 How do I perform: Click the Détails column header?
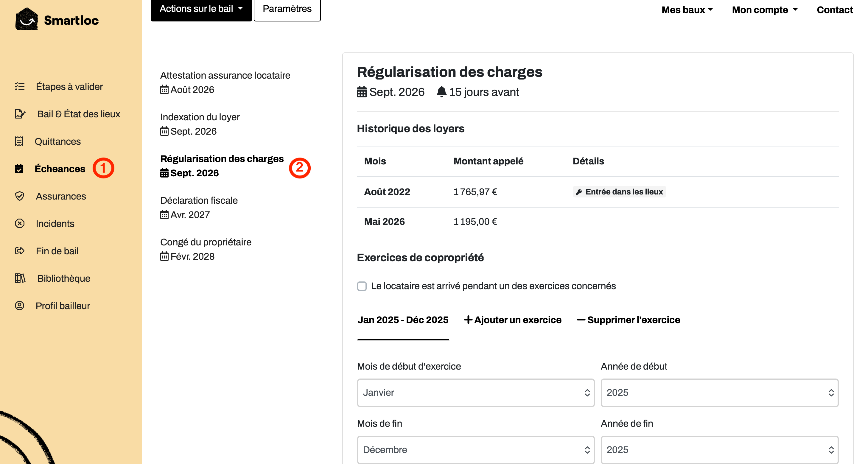point(588,161)
